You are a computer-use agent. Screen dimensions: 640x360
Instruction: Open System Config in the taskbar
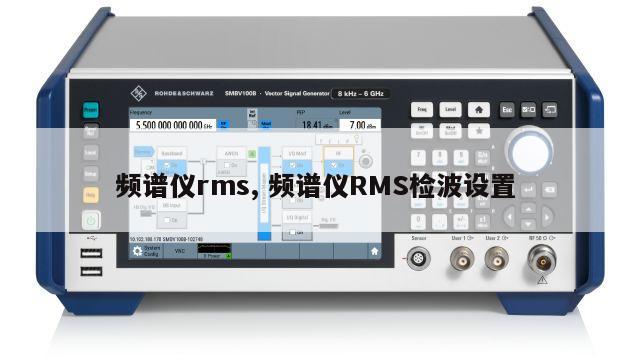pos(146,251)
